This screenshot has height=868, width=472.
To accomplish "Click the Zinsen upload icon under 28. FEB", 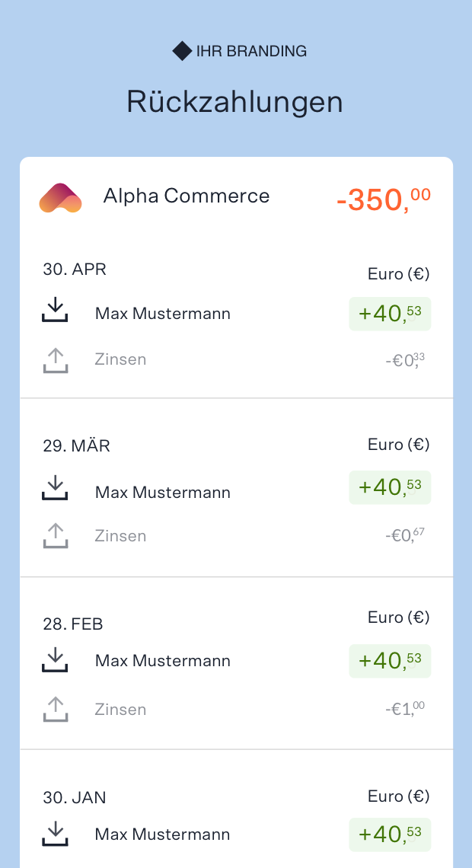I will tap(54, 709).
